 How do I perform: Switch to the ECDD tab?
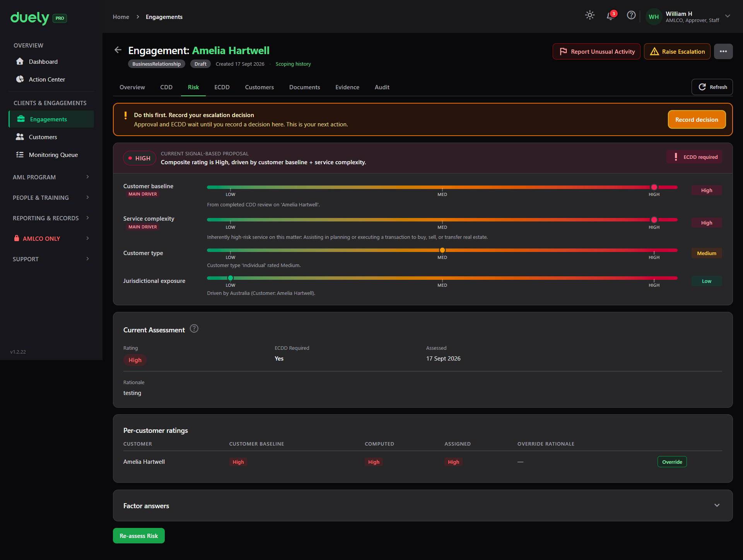pos(222,87)
